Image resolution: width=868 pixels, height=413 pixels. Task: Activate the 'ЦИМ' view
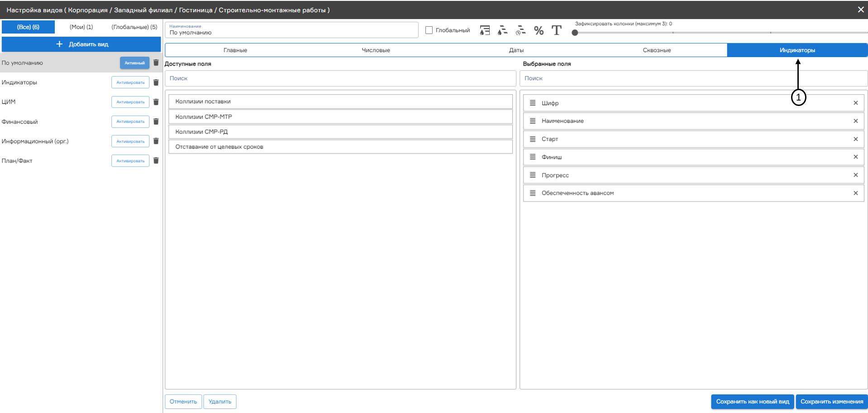pyautogui.click(x=130, y=102)
